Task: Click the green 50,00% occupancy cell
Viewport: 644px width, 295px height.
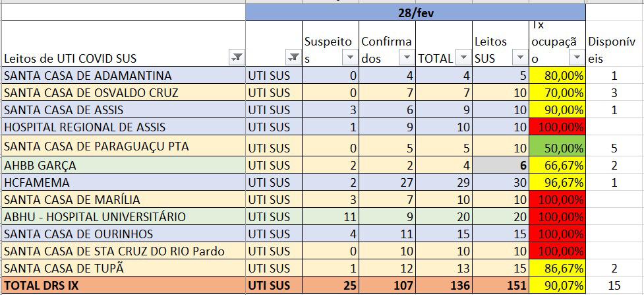Action: pos(558,147)
